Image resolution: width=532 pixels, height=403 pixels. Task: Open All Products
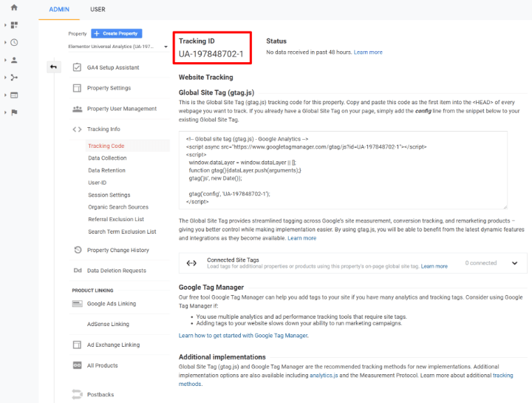(x=102, y=365)
